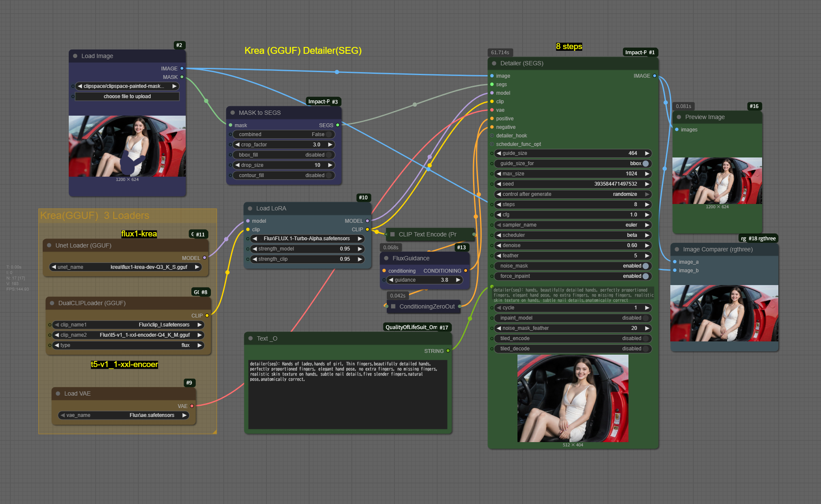Click the MASK to SEGS collapse dot
This screenshot has width=821, height=504.
click(233, 113)
